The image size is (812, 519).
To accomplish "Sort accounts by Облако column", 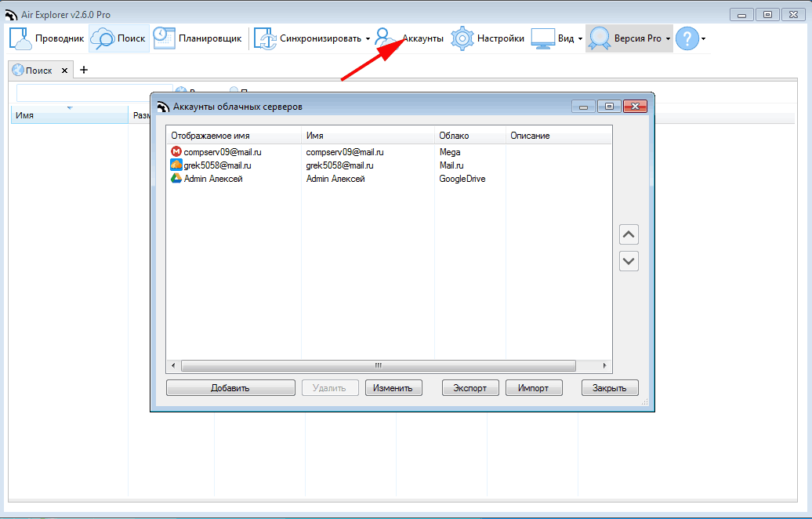I will coord(470,136).
